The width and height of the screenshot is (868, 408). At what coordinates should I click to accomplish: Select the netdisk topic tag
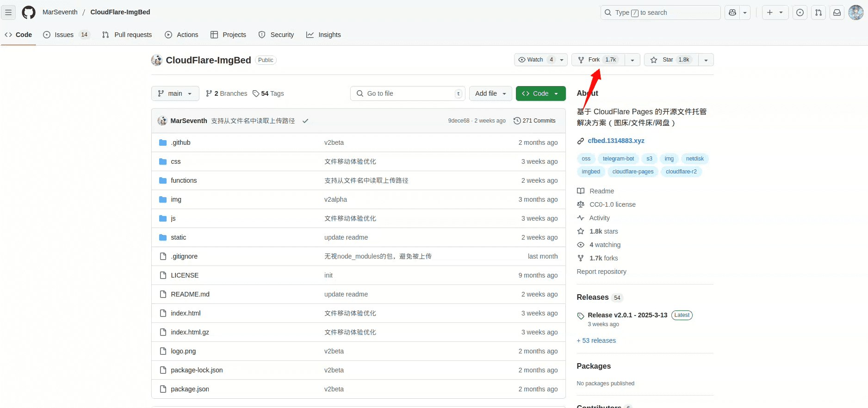[x=695, y=159]
